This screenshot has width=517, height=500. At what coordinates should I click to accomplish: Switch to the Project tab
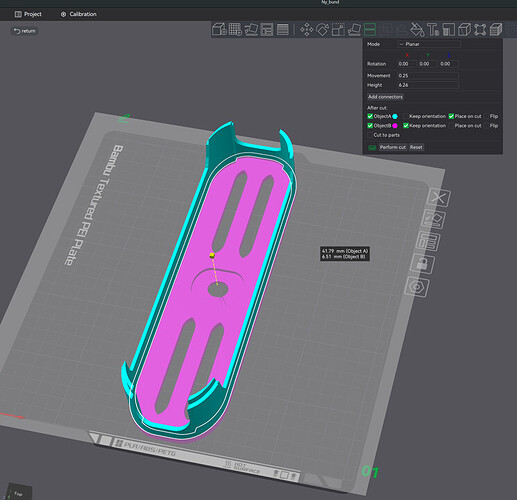pyautogui.click(x=28, y=14)
